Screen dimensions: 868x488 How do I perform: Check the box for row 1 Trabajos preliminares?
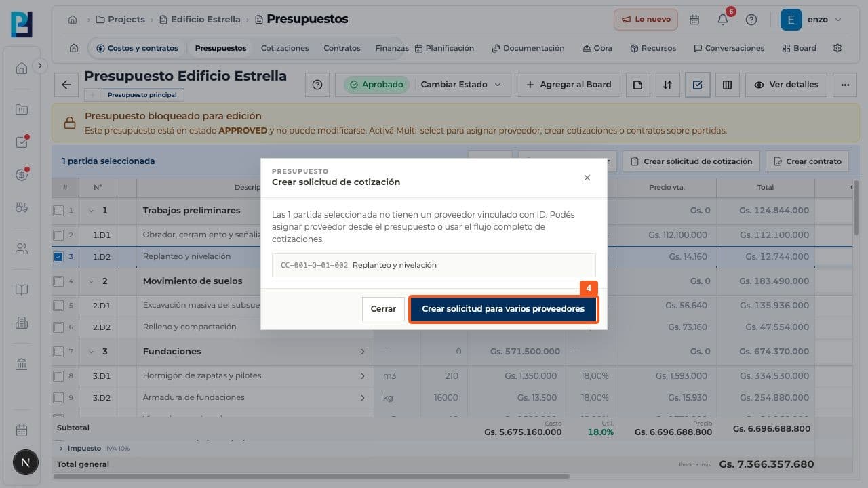(x=58, y=211)
